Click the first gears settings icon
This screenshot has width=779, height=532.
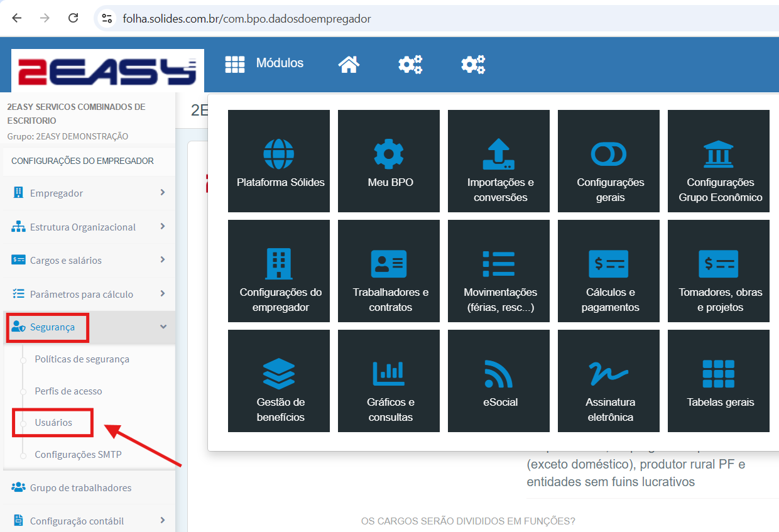point(410,64)
